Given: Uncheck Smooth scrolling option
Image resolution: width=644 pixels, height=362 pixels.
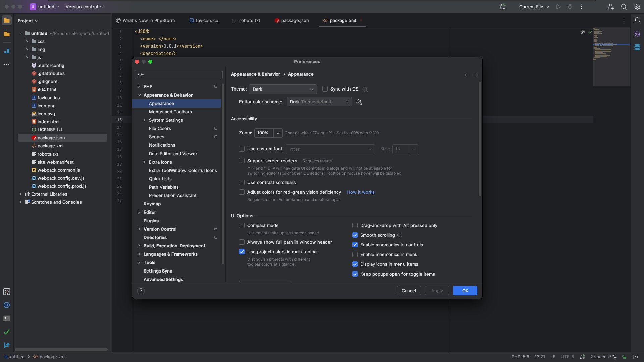Looking at the screenshot, I should click(355, 235).
